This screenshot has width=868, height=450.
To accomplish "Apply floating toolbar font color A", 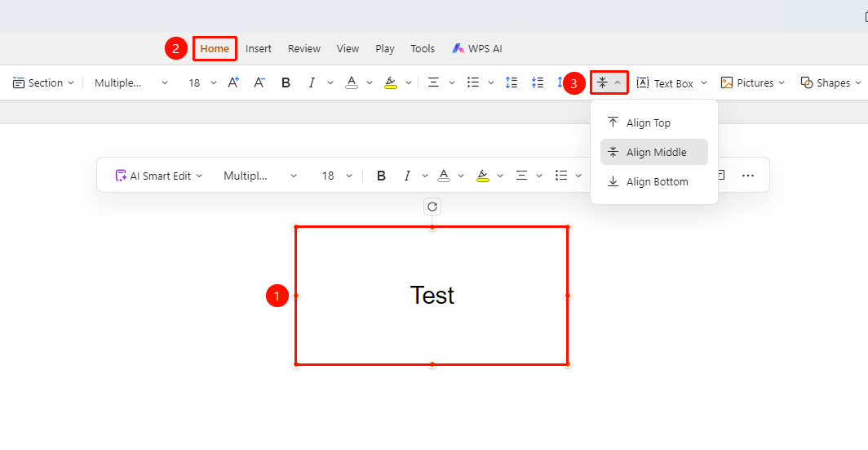I will click(444, 176).
